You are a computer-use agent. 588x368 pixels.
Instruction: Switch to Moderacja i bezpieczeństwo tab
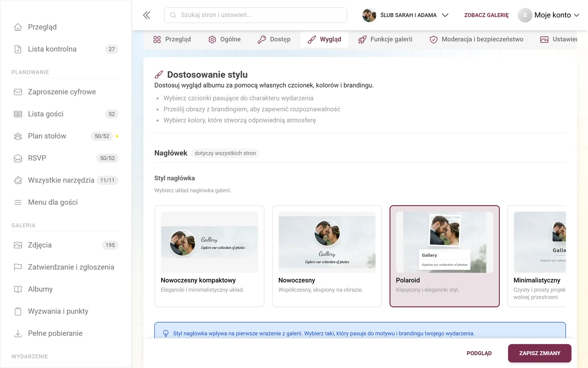477,40
